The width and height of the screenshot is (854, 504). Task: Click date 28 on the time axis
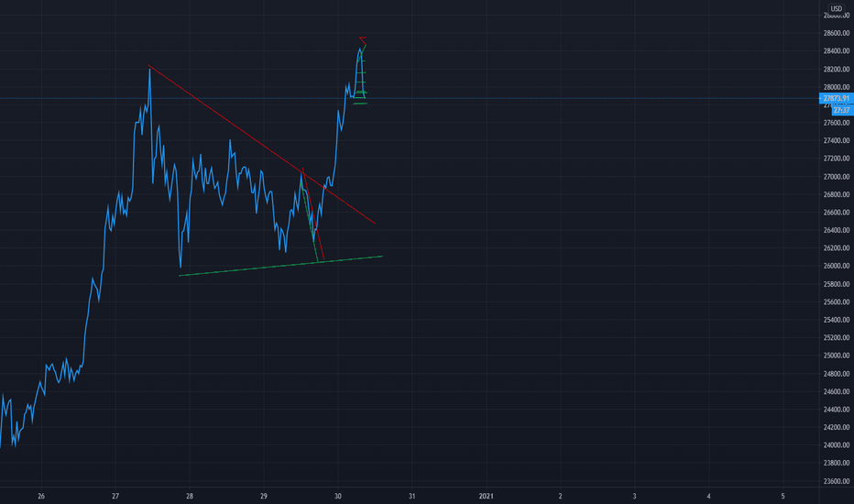pyautogui.click(x=190, y=496)
